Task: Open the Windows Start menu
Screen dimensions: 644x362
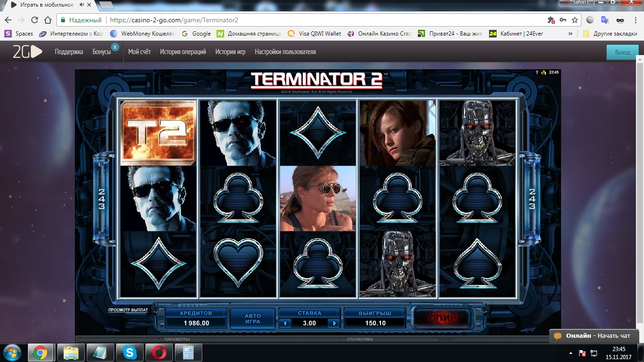Action: 13,353
